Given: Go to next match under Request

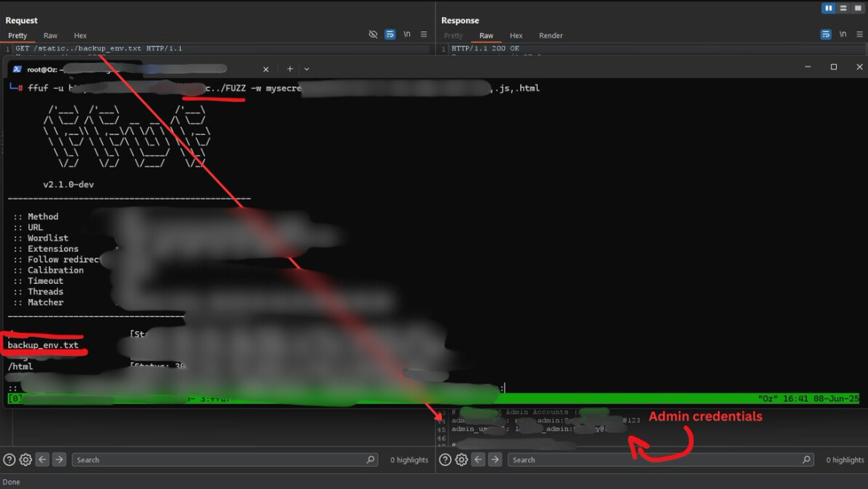Looking at the screenshot, I should tap(59, 460).
